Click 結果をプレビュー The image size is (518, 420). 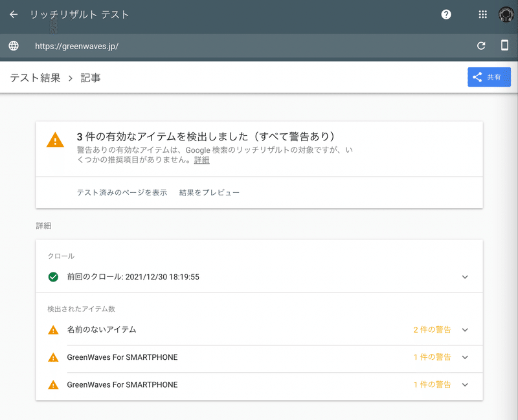point(209,192)
